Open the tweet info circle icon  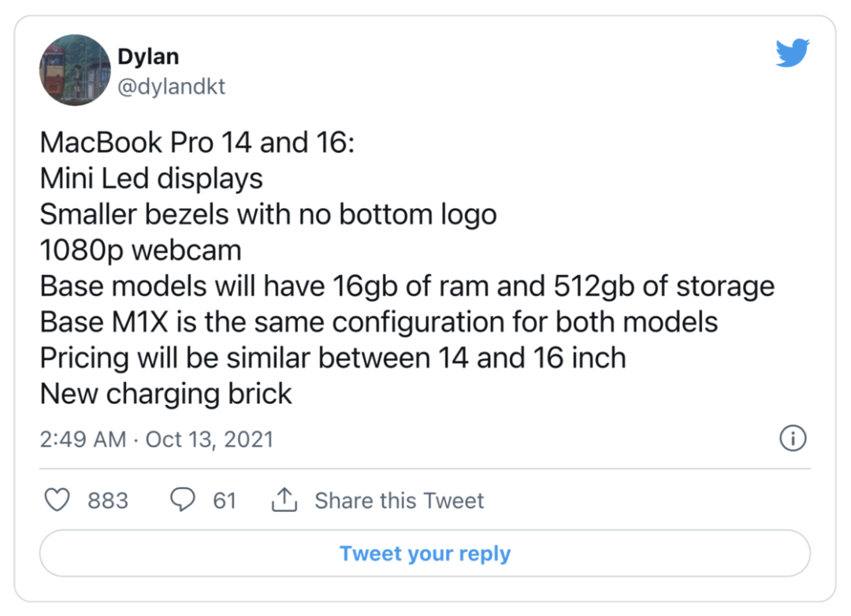793,439
